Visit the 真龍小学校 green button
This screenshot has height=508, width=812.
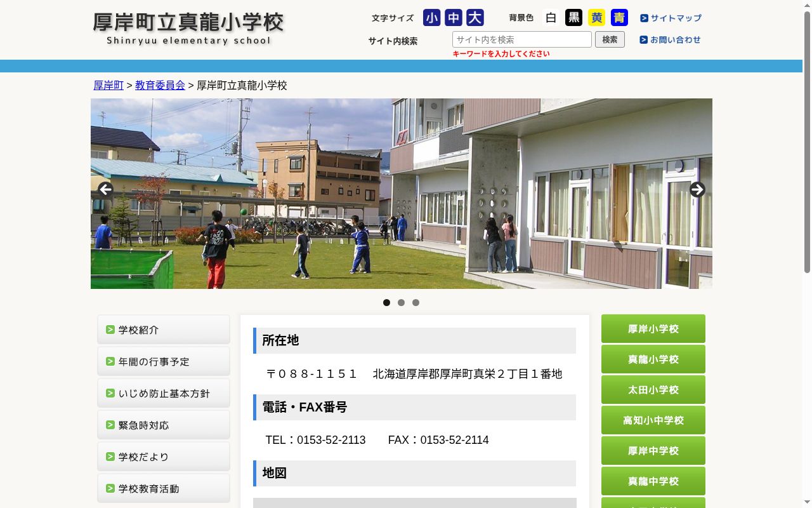pyautogui.click(x=653, y=359)
